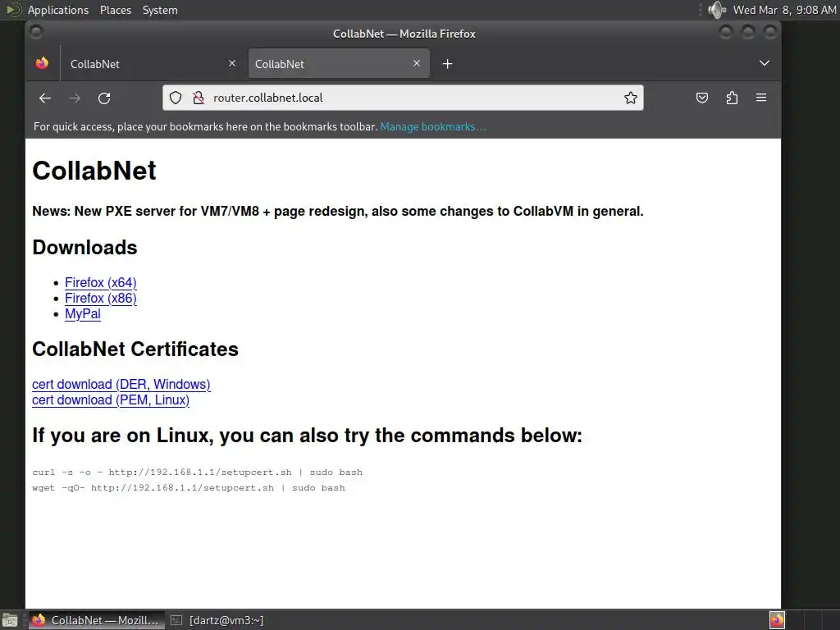The width and height of the screenshot is (840, 630).
Task: Bookmark this page with the star
Action: pos(631,98)
